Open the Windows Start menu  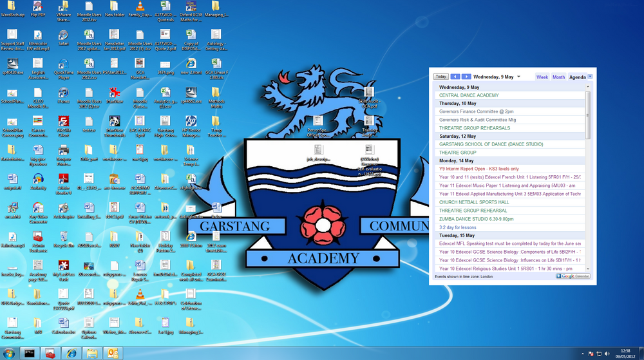click(x=9, y=354)
